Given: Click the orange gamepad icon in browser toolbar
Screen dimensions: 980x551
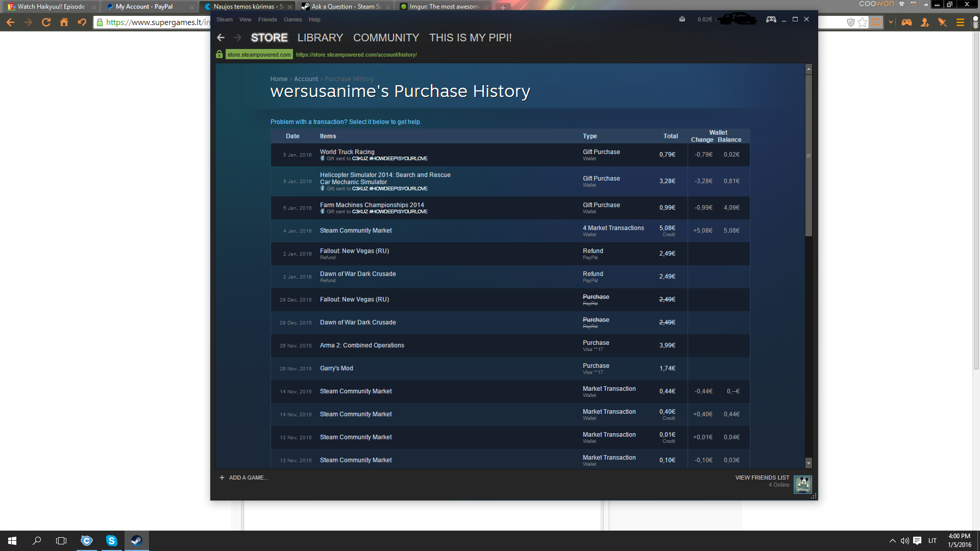Looking at the screenshot, I should tap(906, 22).
